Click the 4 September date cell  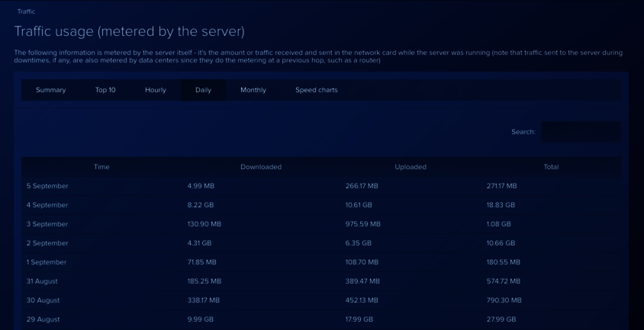pyautogui.click(x=47, y=205)
